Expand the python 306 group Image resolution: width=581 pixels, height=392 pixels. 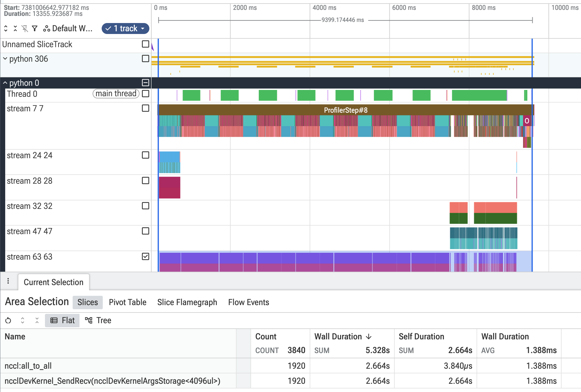tap(5, 59)
